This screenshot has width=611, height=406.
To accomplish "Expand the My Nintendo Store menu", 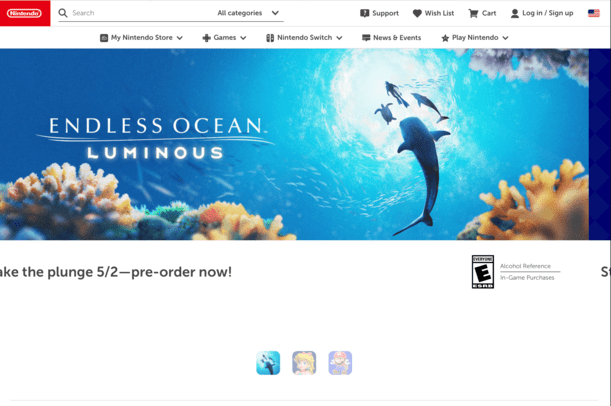I will point(141,38).
